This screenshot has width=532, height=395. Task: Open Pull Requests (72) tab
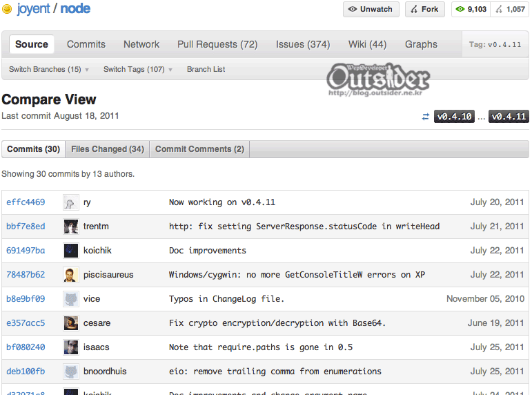pyautogui.click(x=217, y=44)
